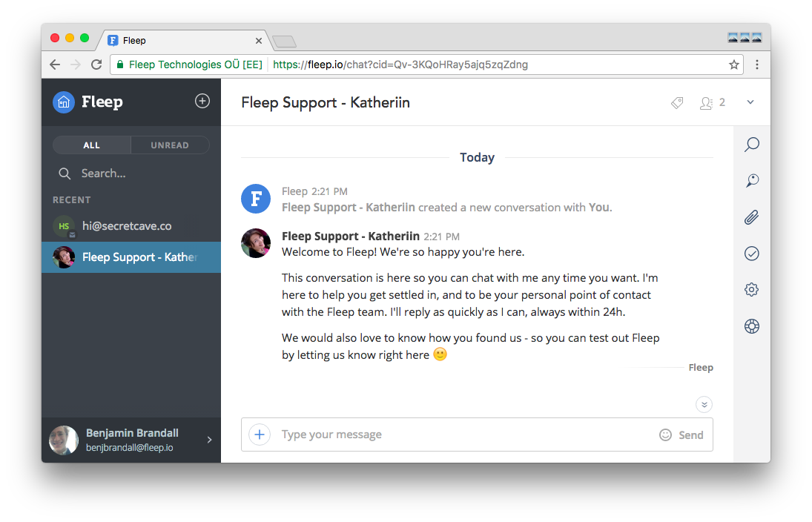Open the tasks checkmark icon
The width and height of the screenshot is (812, 522).
coord(752,254)
